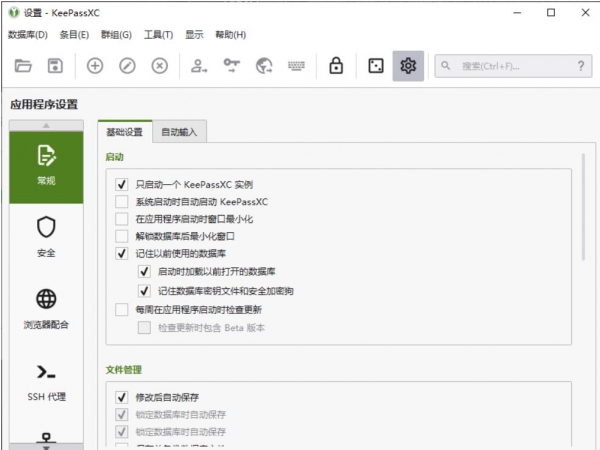Click the edit entry pencil icon
Screen dimensions: 600x450
coord(127,66)
